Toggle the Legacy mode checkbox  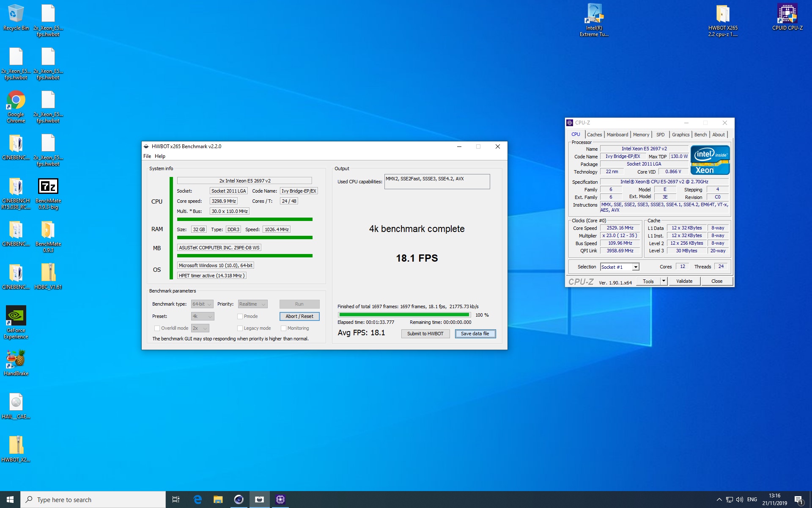coord(240,328)
